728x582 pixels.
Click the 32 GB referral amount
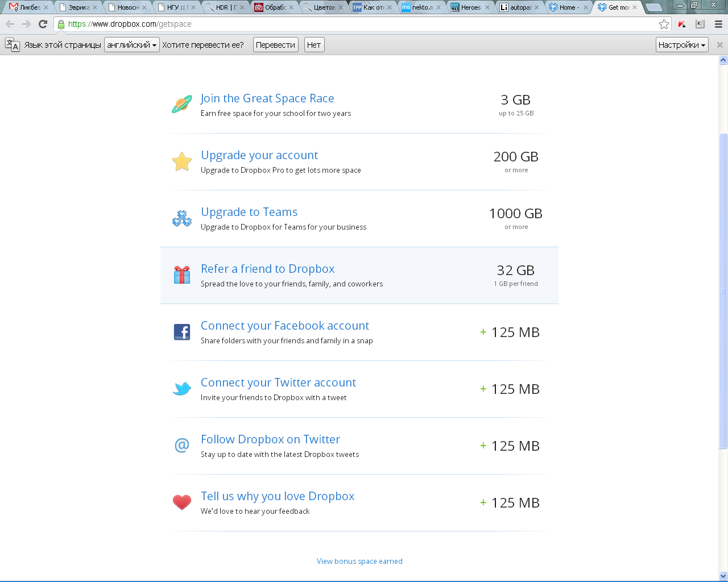pos(516,271)
